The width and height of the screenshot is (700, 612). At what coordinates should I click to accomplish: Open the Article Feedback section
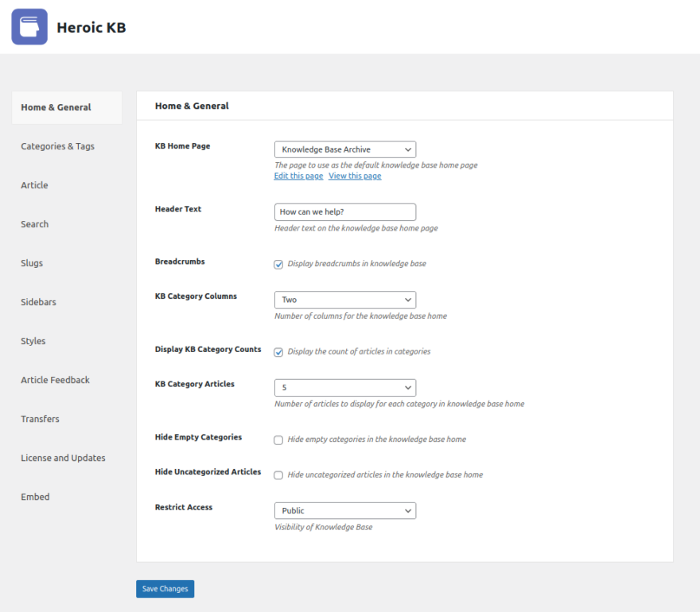[55, 380]
